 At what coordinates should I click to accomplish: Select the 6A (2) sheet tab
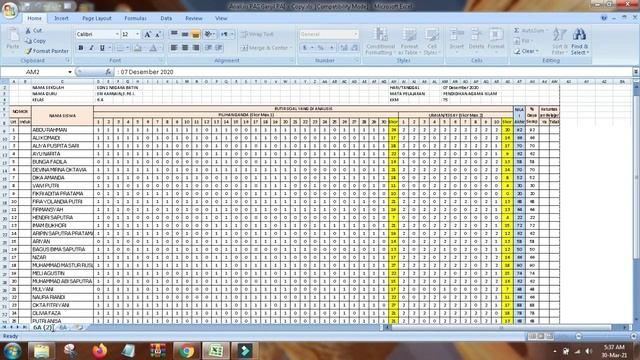pyautogui.click(x=42, y=327)
